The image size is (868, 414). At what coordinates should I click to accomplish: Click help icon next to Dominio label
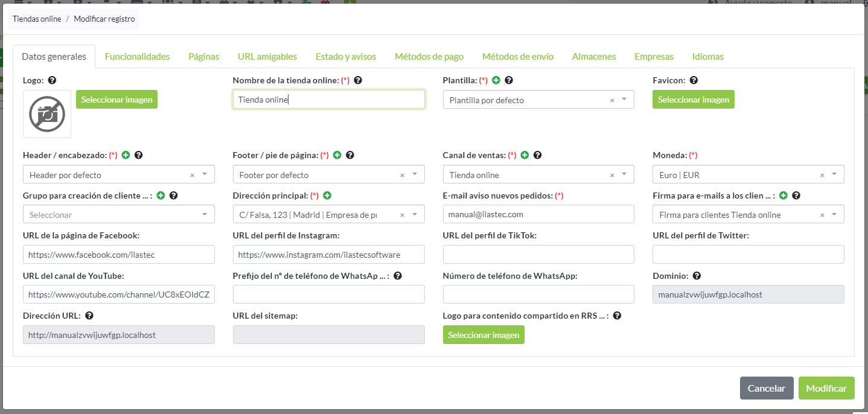(697, 276)
